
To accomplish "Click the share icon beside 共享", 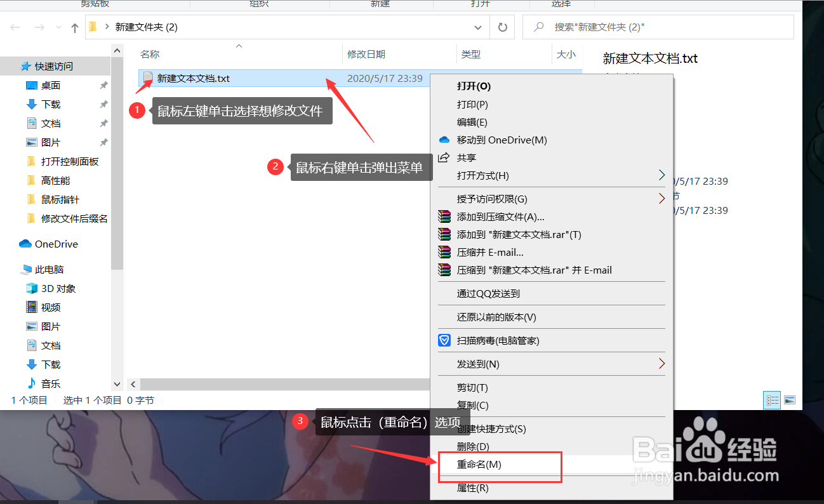I will pos(445,157).
